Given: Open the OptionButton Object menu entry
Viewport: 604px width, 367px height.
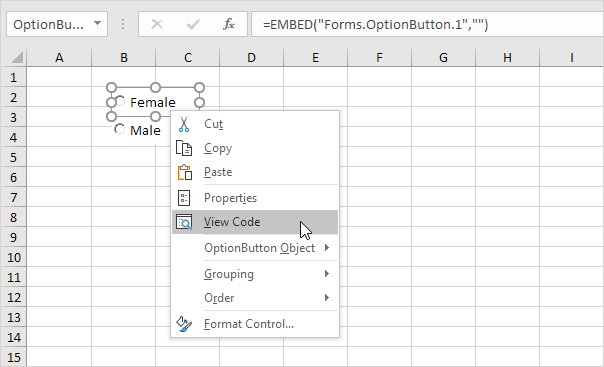Looking at the screenshot, I should click(255, 248).
